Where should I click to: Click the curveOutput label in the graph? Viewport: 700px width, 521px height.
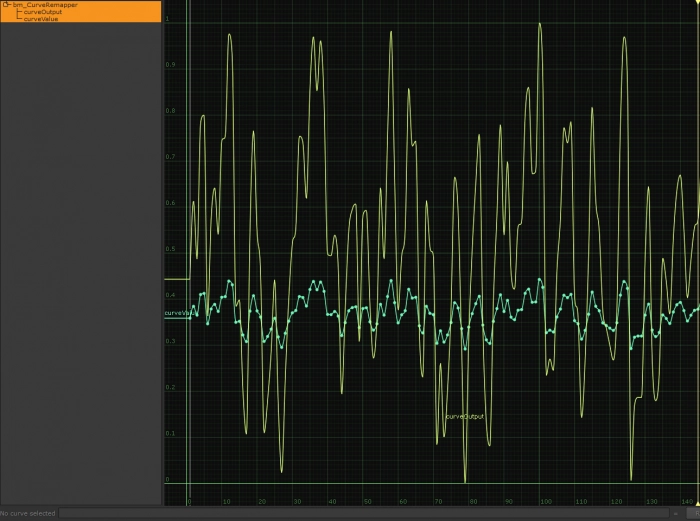pos(464,416)
